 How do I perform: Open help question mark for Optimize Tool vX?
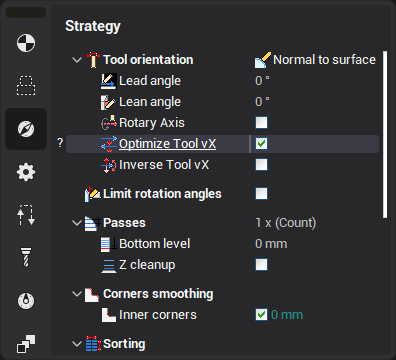[60, 143]
